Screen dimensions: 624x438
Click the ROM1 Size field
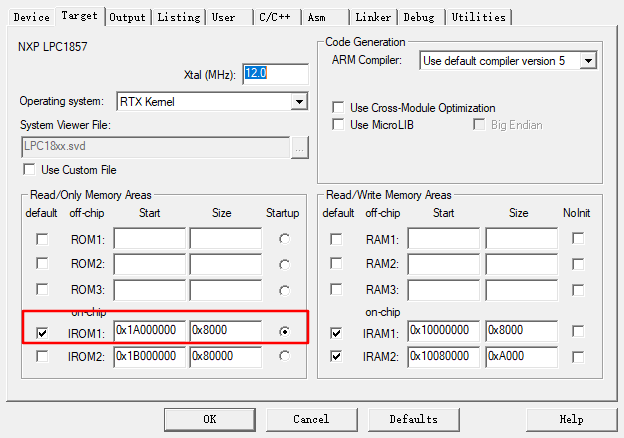pyautogui.click(x=226, y=239)
